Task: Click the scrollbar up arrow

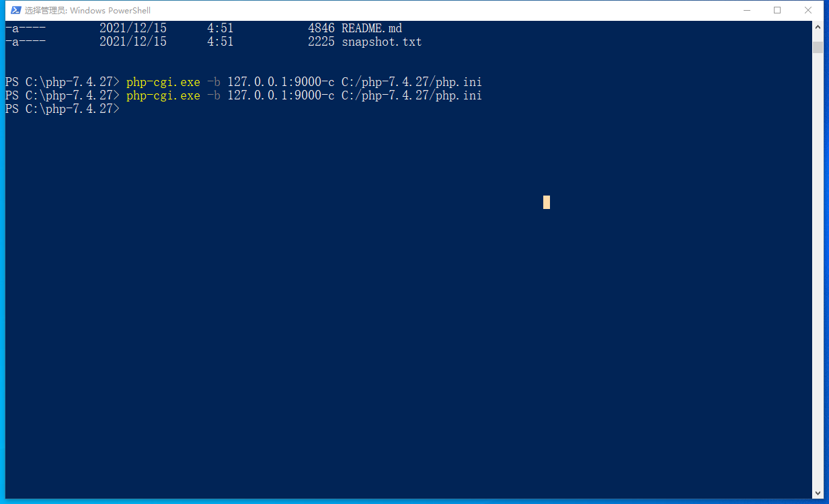Action: [818, 27]
